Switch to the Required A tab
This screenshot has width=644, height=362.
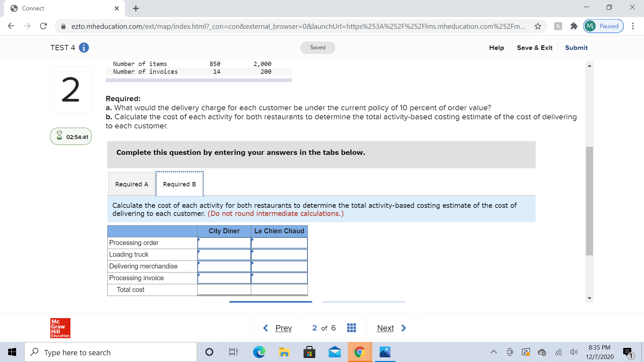point(131,184)
